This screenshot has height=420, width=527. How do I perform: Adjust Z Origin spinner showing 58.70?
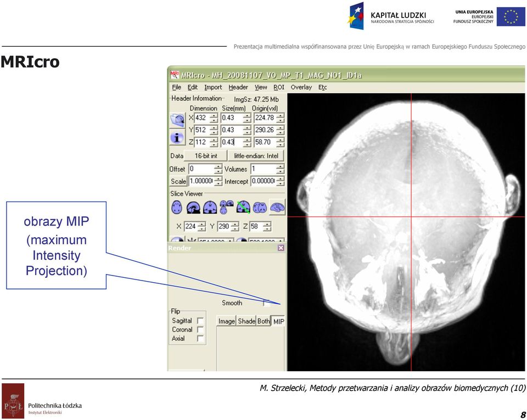click(x=281, y=142)
